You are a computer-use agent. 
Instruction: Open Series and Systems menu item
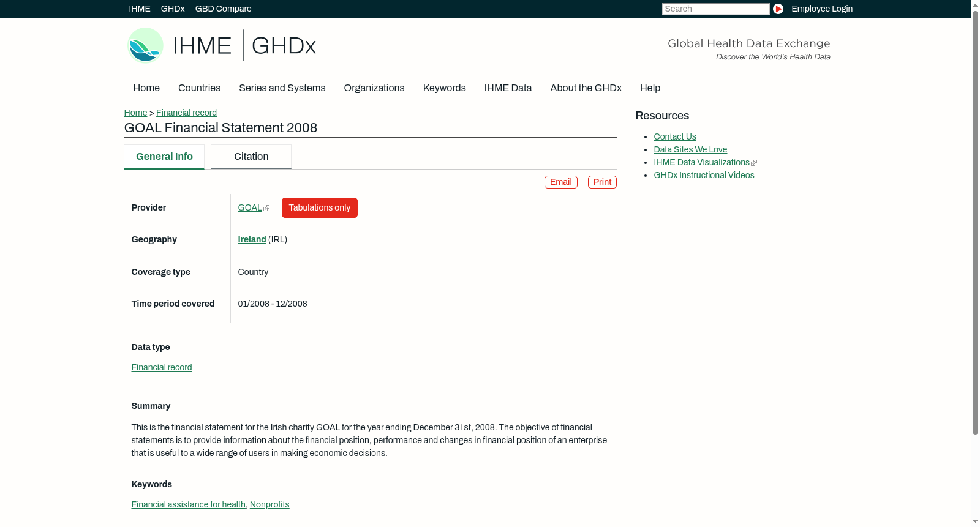282,88
